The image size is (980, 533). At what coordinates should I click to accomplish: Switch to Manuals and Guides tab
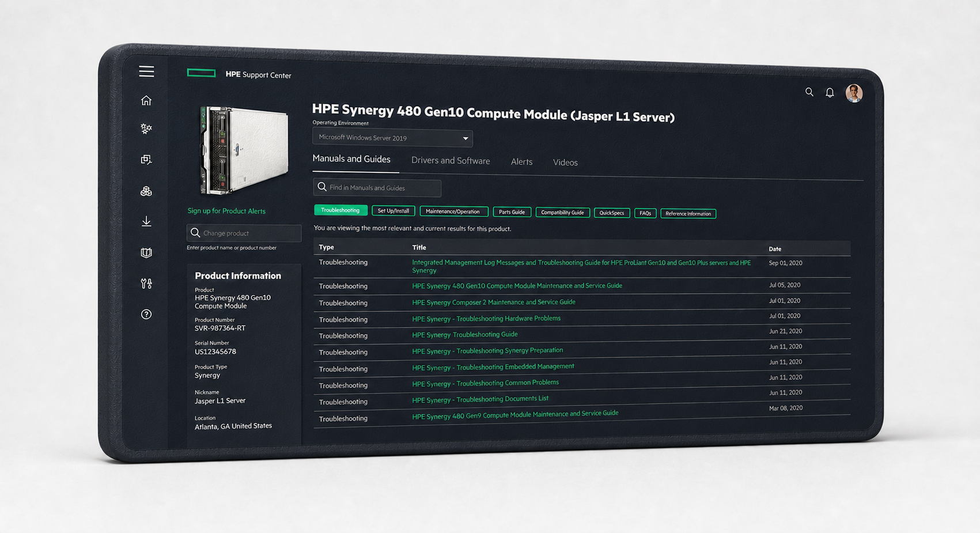click(x=351, y=159)
